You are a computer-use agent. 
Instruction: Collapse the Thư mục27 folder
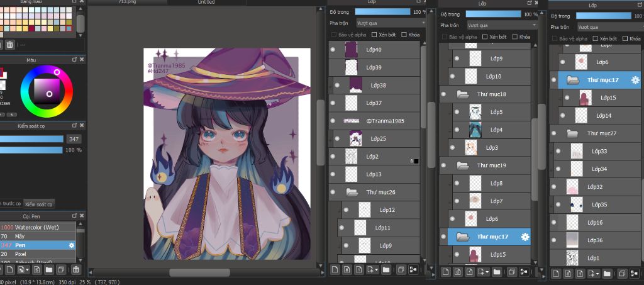572,133
